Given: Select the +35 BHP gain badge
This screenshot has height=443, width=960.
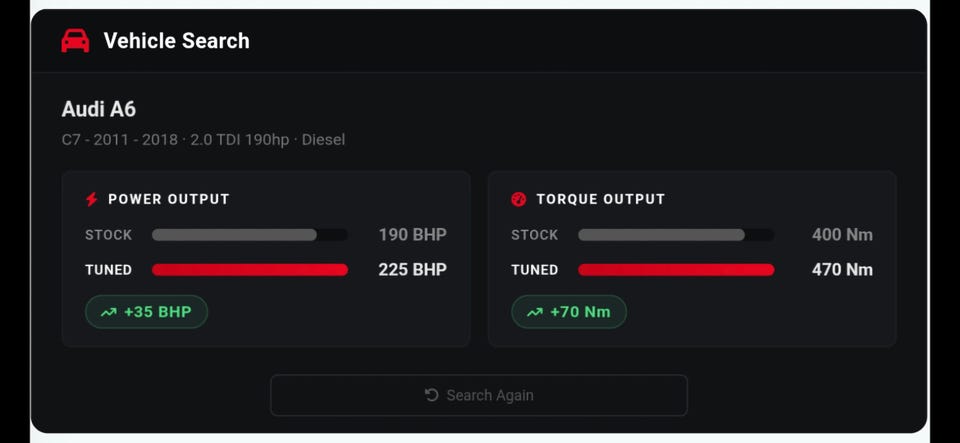Looking at the screenshot, I should 146,312.
